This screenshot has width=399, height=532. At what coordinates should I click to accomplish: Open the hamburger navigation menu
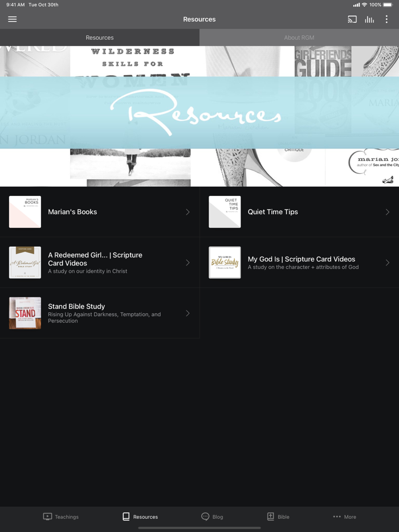12,19
